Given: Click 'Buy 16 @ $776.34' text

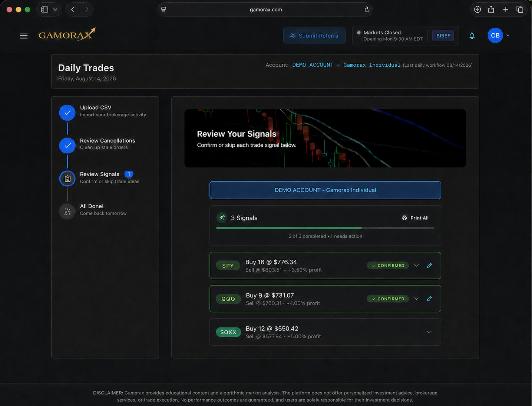Looking at the screenshot, I should [x=271, y=262].
